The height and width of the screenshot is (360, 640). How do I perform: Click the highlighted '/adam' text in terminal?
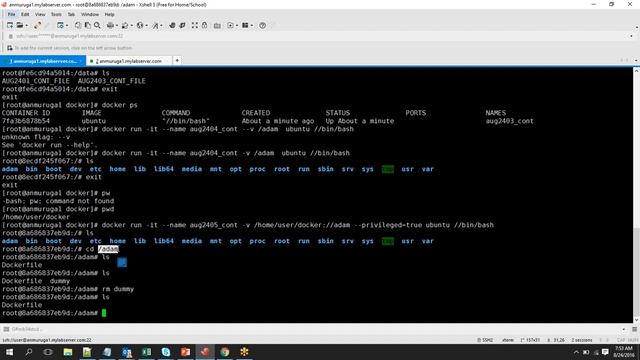tap(108, 249)
